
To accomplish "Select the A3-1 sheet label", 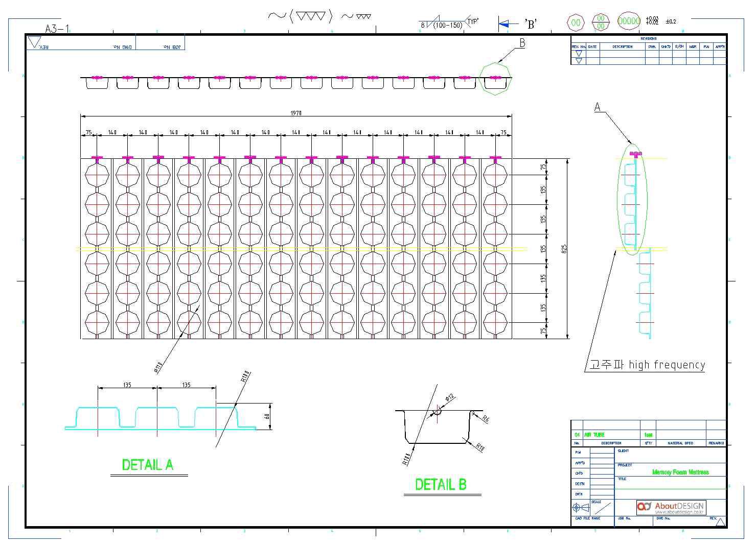I will click(56, 29).
